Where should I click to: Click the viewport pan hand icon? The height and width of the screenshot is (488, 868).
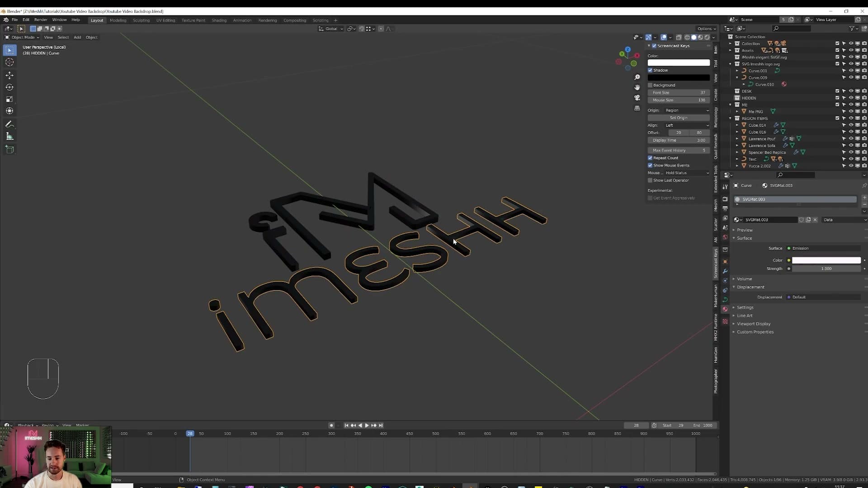pyautogui.click(x=637, y=87)
